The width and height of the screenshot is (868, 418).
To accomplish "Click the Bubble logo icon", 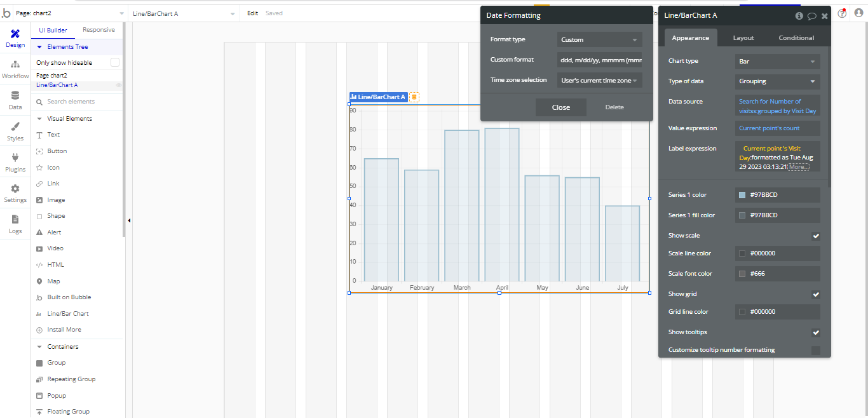I will pos(6,13).
